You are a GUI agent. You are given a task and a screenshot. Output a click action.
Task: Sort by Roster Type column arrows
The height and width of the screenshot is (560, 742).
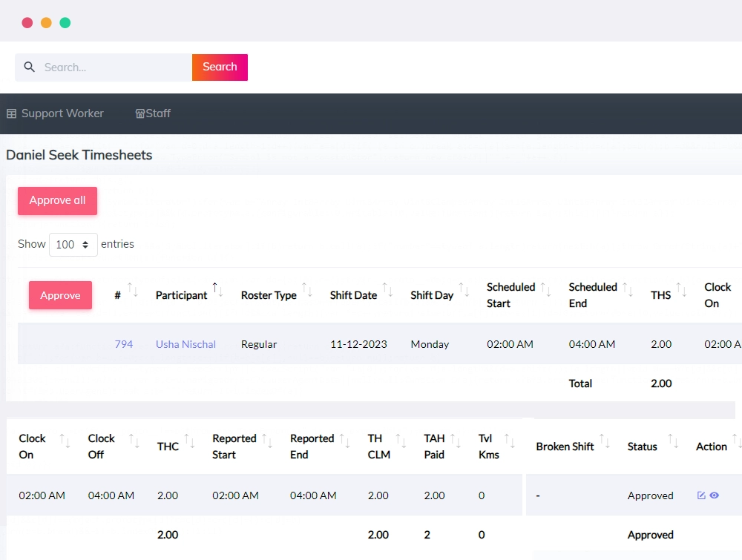307,290
